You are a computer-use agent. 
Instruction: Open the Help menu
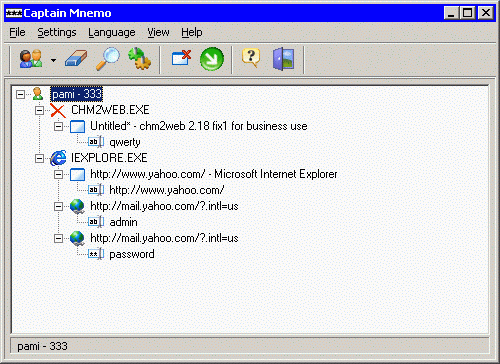pyautogui.click(x=192, y=32)
